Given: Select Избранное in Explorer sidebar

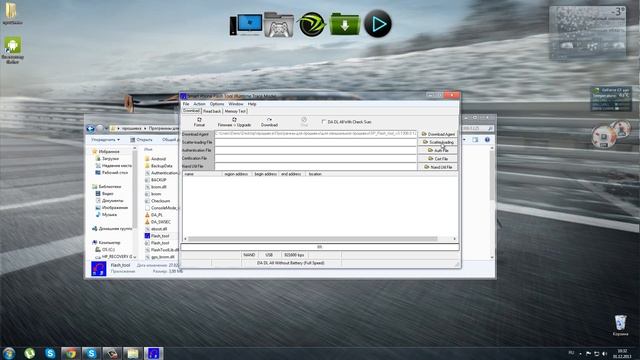Looking at the screenshot, I should (x=106, y=151).
